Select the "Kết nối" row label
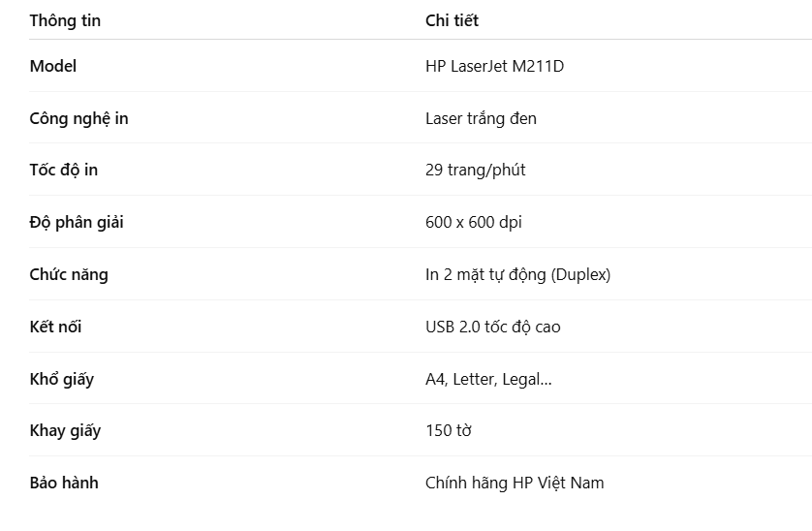 tap(55, 327)
